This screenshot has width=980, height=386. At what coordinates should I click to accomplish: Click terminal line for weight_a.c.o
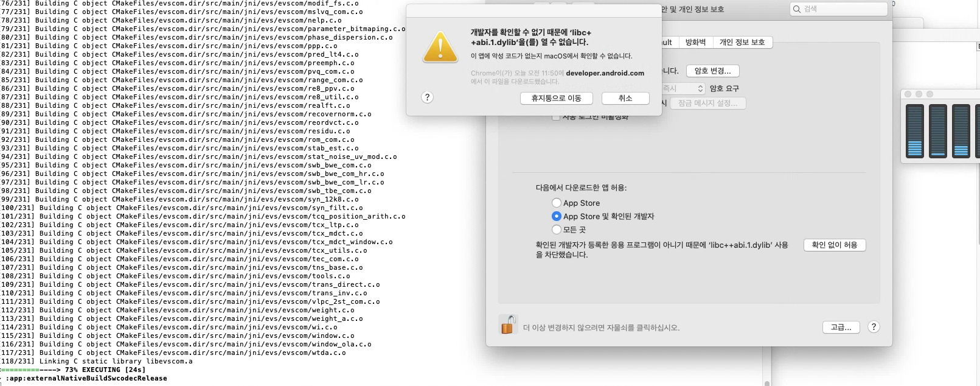[182, 318]
